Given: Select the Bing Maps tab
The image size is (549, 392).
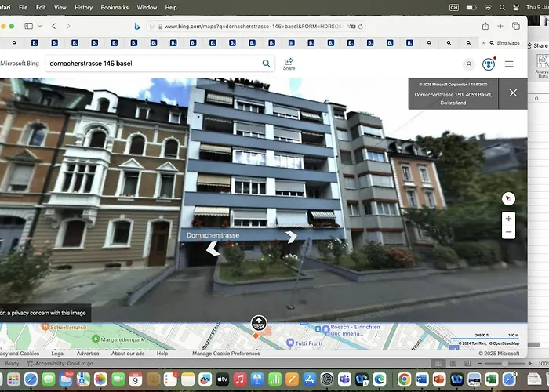Looking at the screenshot, I should click(504, 42).
